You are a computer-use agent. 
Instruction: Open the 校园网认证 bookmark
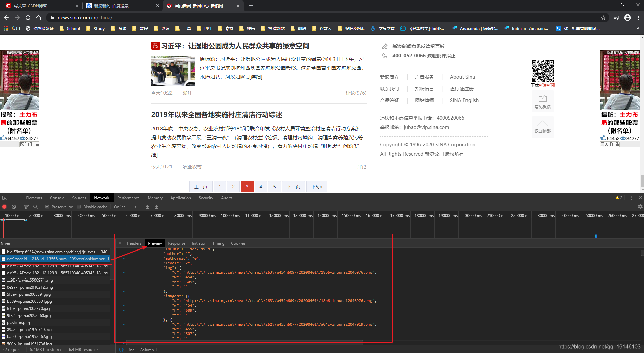(x=40, y=29)
